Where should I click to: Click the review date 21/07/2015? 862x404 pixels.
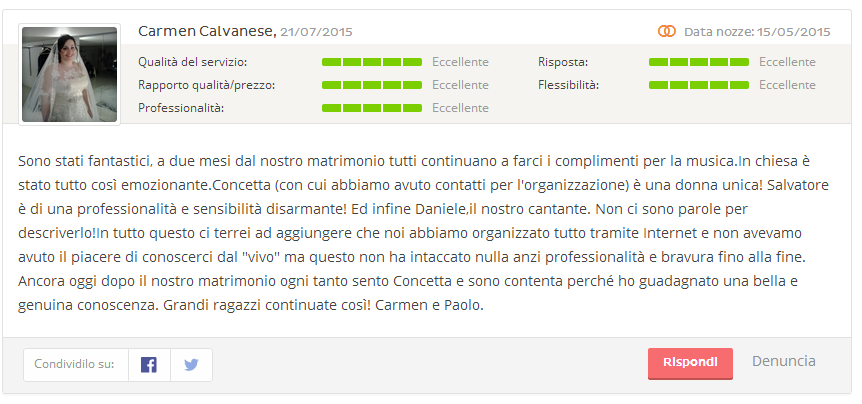coord(316,33)
